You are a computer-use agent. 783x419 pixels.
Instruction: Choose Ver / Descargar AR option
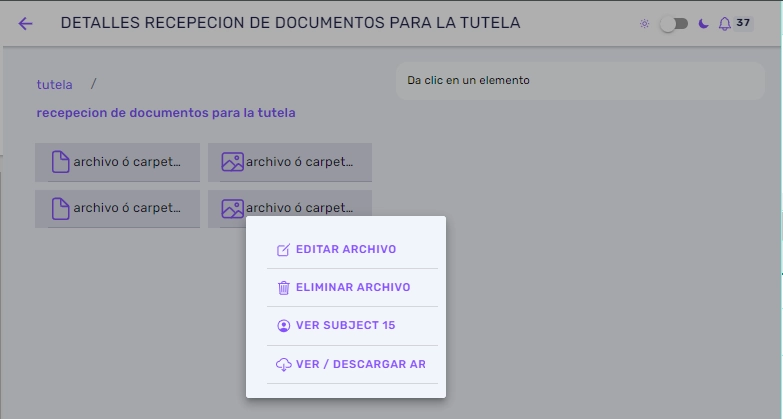[353, 365]
